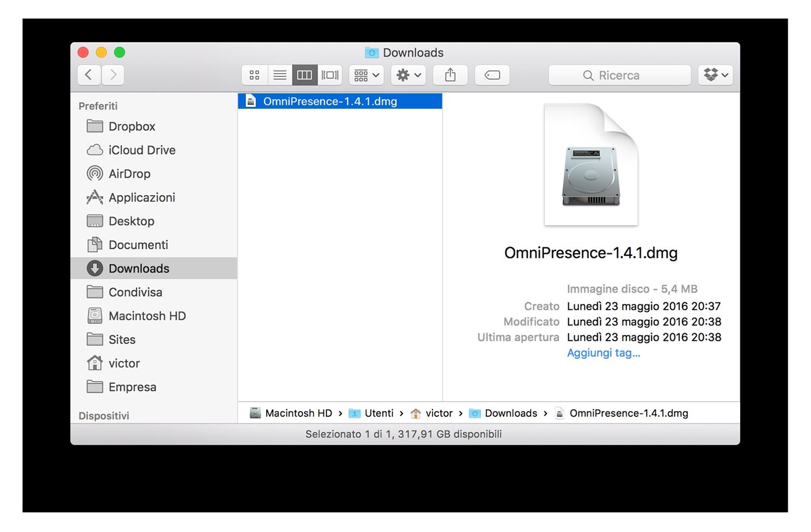The height and width of the screenshot is (532, 811).
Task: Open the arrange items dropdown
Action: (x=367, y=75)
